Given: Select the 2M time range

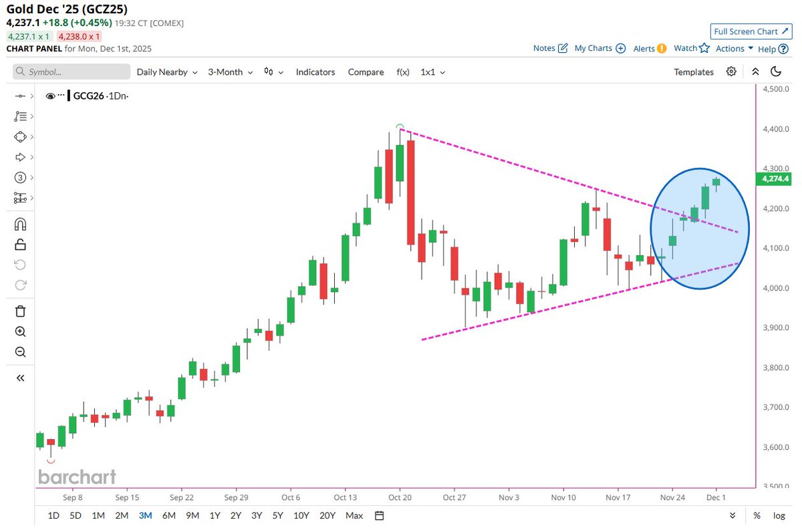Looking at the screenshot, I should pyautogui.click(x=122, y=515).
